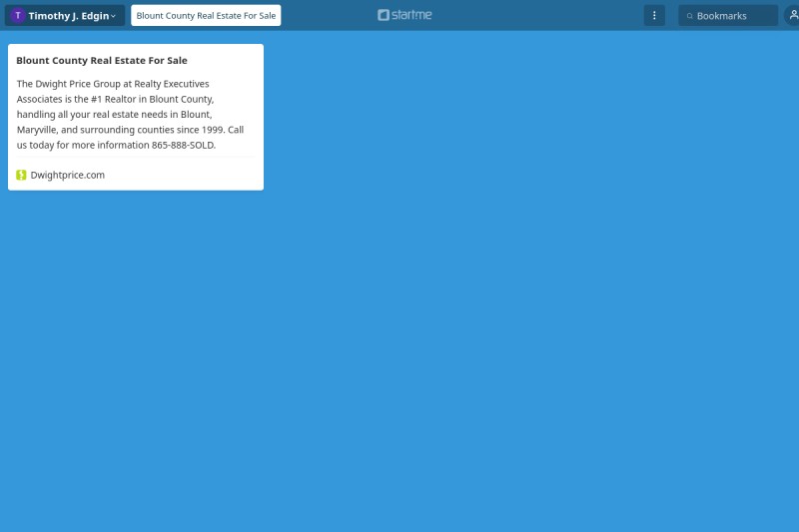Click the widget title Blount County Real Estate For Sale

[x=102, y=61]
